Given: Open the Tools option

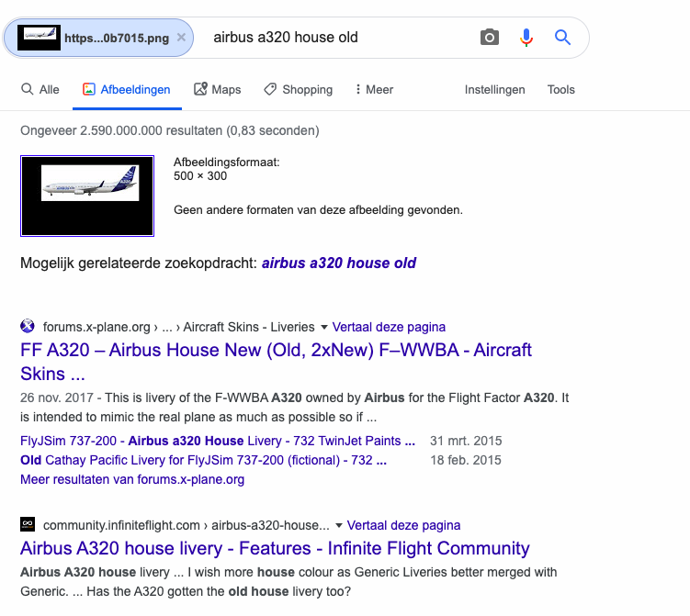Looking at the screenshot, I should point(561,90).
